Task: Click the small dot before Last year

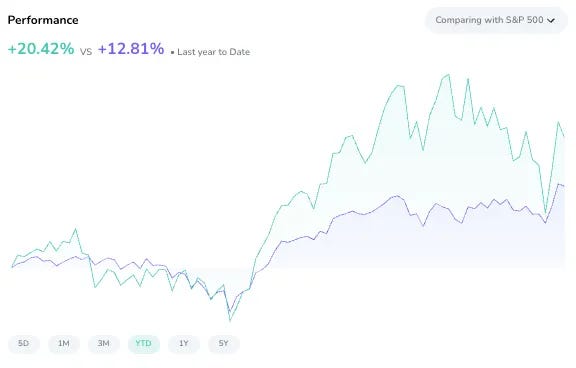Action: pos(172,53)
